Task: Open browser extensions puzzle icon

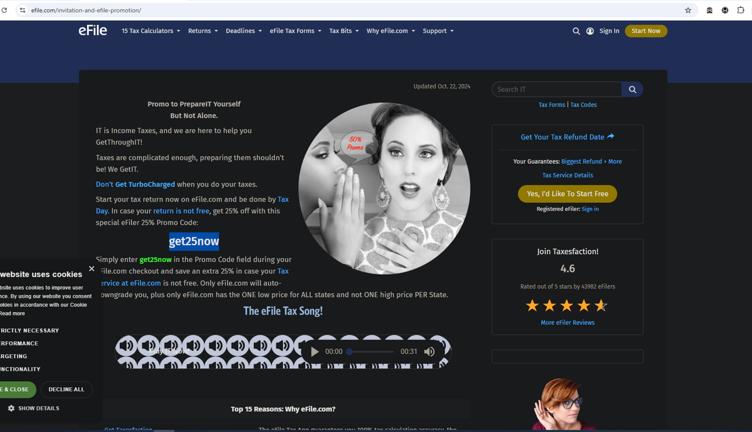Action: point(740,10)
